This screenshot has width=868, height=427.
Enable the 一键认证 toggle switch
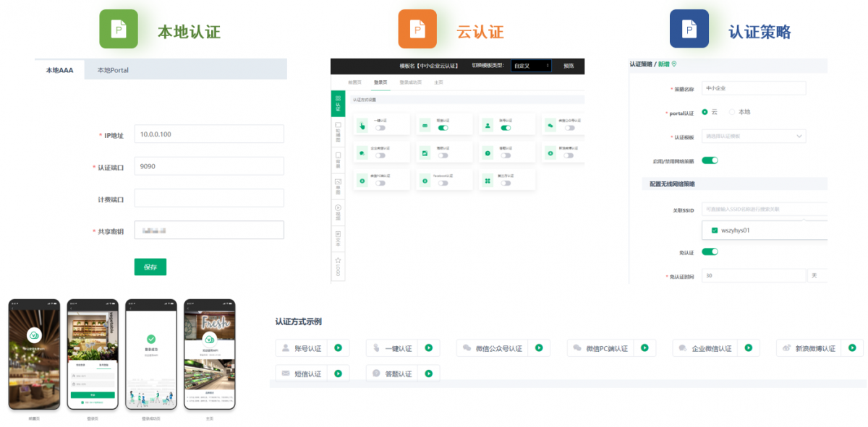[x=380, y=128]
